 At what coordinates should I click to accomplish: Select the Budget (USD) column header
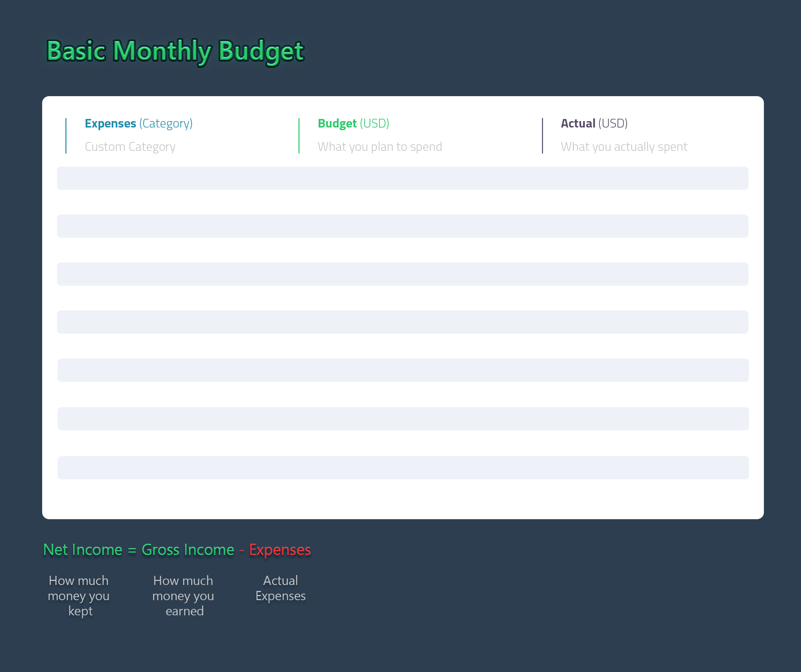point(353,123)
